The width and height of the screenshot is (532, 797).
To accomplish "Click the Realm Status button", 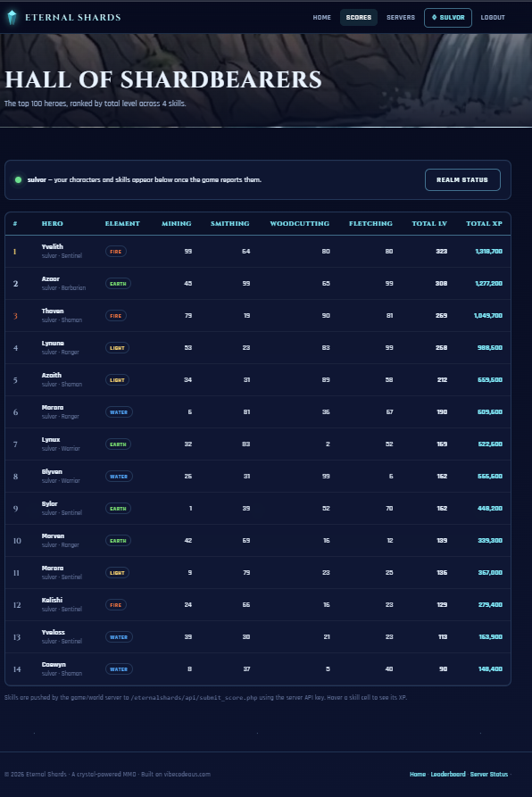I will tap(462, 180).
